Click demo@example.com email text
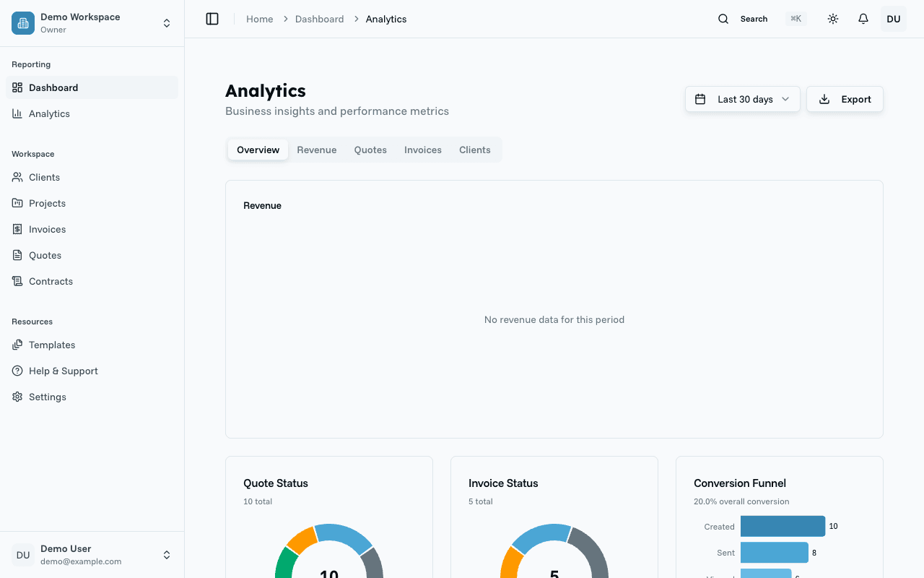This screenshot has width=924, height=578. [81, 561]
